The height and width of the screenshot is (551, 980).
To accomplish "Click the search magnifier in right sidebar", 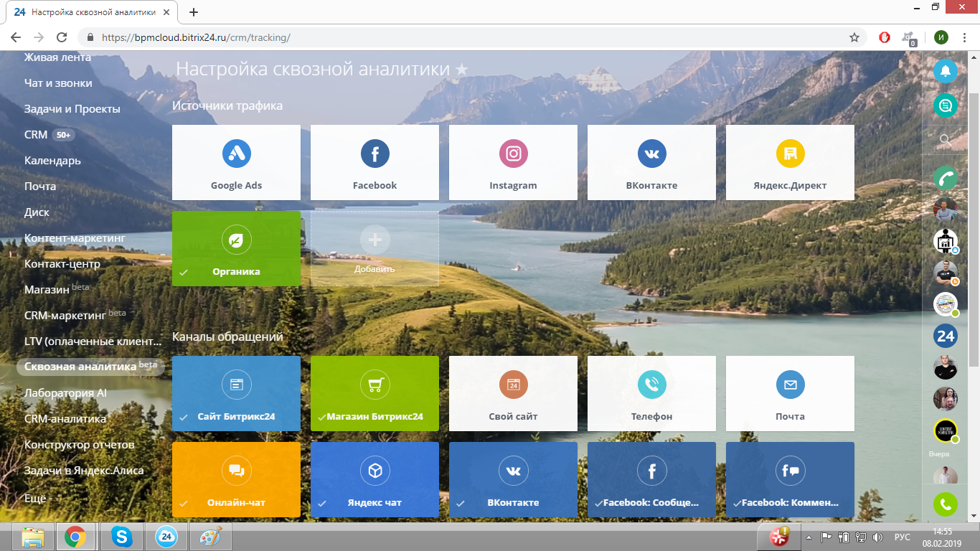I will point(946,141).
